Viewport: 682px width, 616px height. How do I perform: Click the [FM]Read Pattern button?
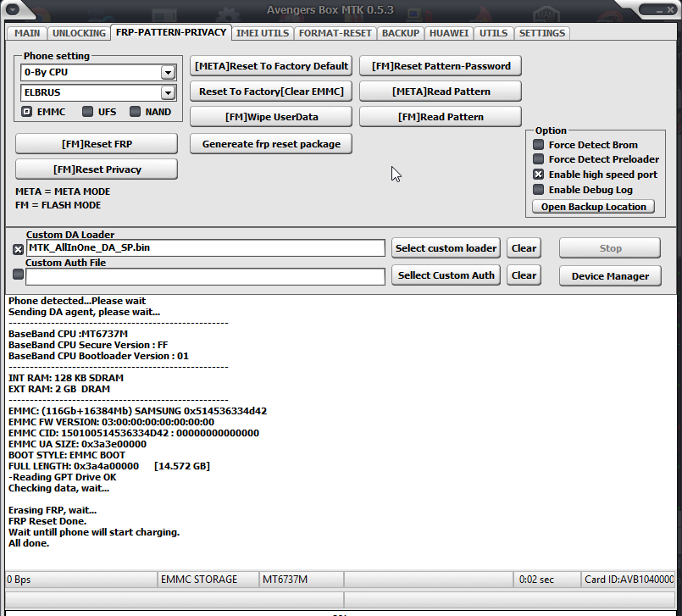pos(441,117)
